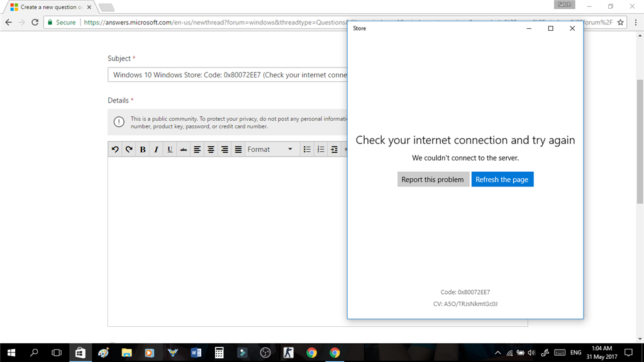
Task: Click the Chrome page vertical scrollbar thumb
Action: pos(640,141)
